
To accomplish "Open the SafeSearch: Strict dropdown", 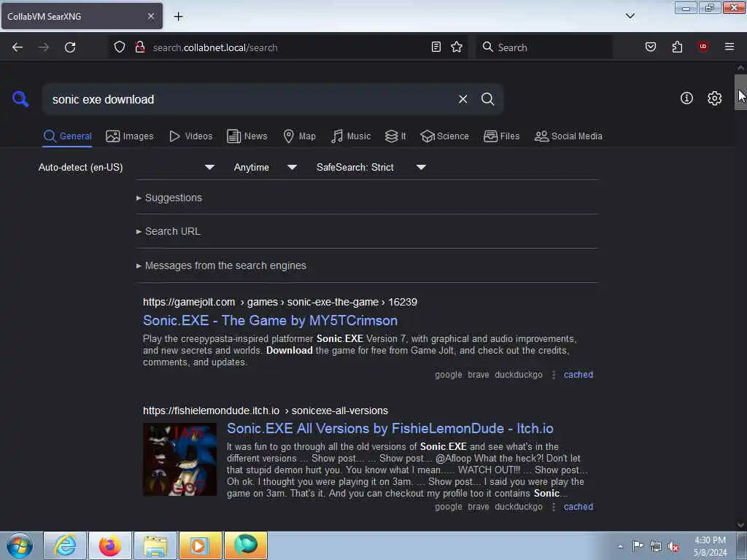I will pos(371,167).
